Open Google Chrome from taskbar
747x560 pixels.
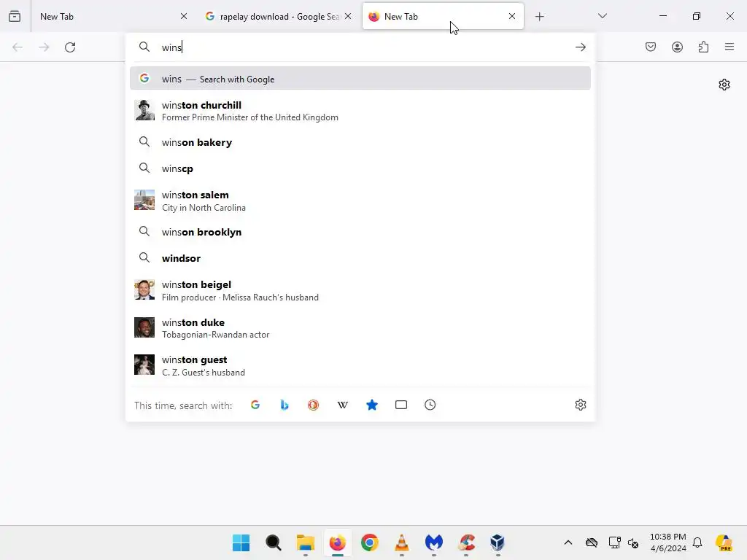coord(370,542)
